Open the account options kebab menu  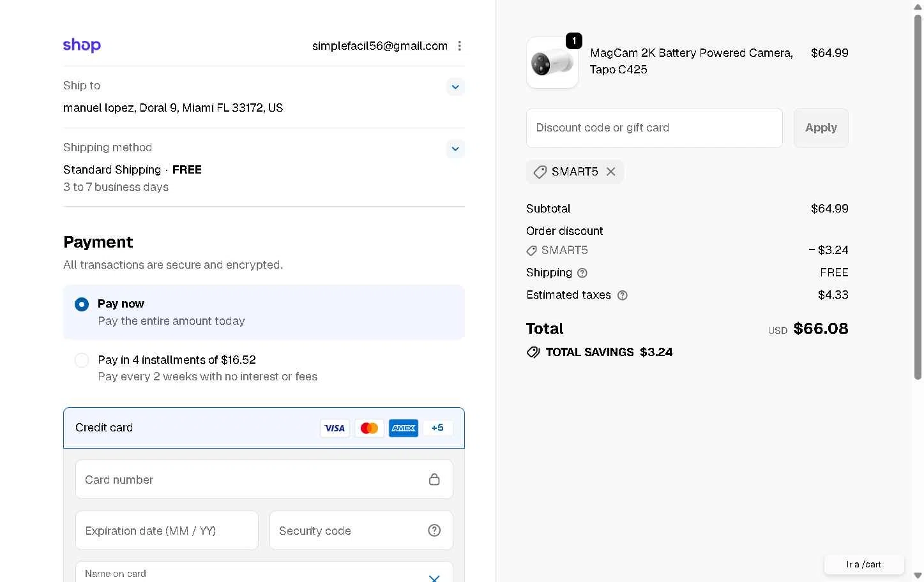459,46
